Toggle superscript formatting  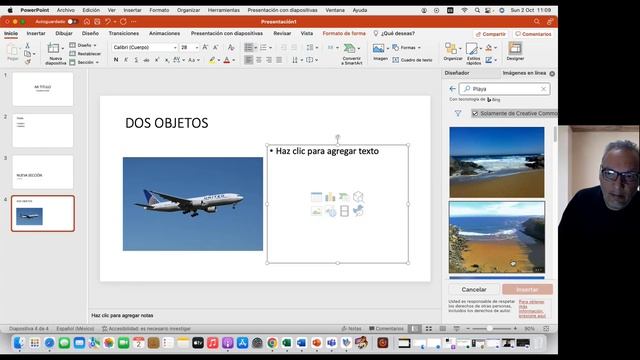pyautogui.click(x=157, y=60)
